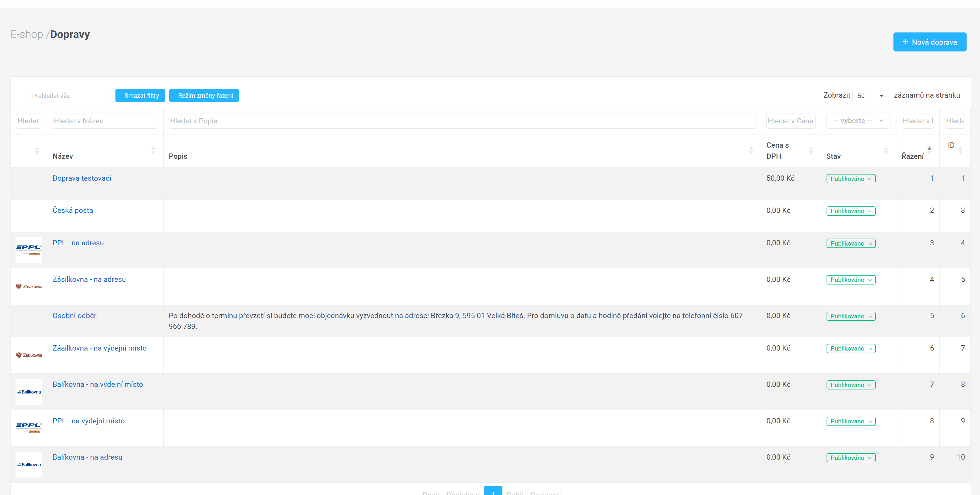Sort the table by the Název column arrows
The width and height of the screenshot is (980, 495).
point(153,151)
